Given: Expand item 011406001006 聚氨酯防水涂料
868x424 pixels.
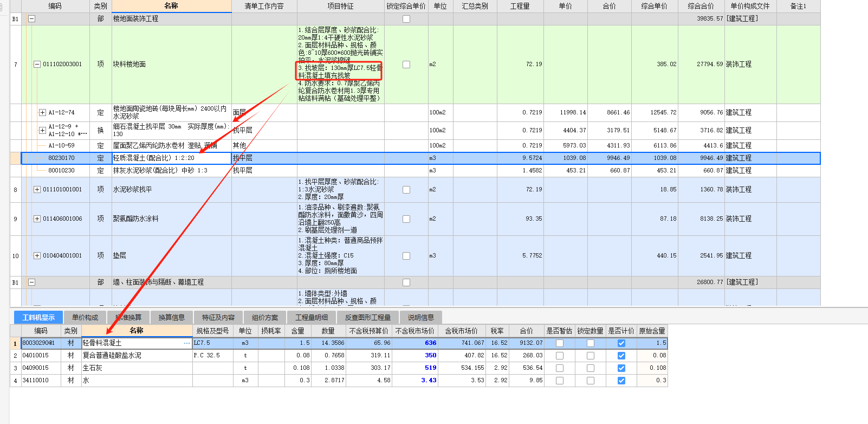Looking at the screenshot, I should (x=37, y=219).
